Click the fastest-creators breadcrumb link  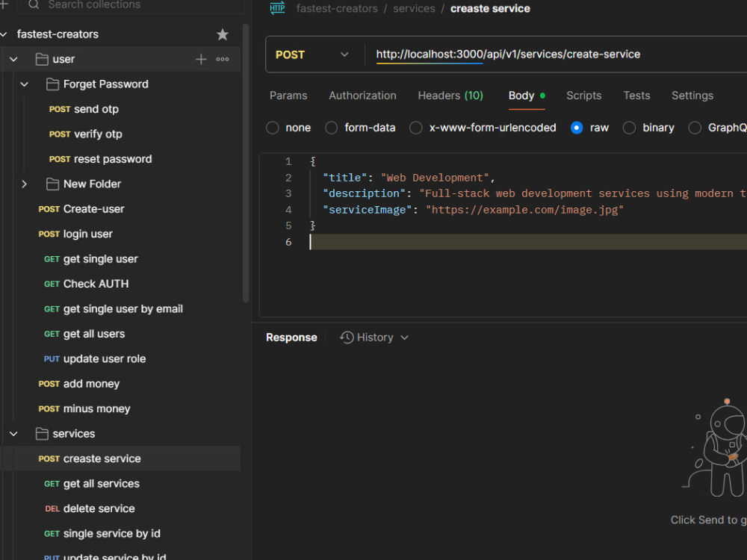tap(337, 8)
